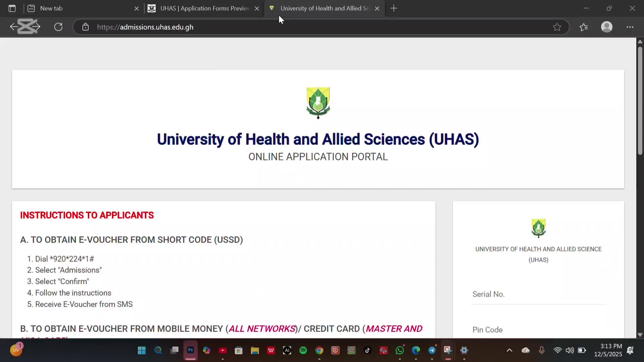The image size is (644, 362).
Task: Focus the Serial No. input field
Action: [538, 294]
